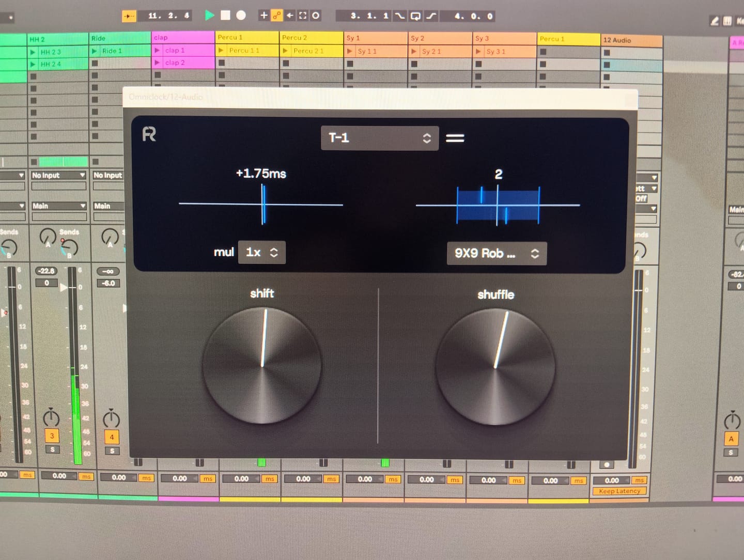This screenshot has width=744, height=560.
Task: Click the Stop button in transport
Action: pyautogui.click(x=225, y=15)
